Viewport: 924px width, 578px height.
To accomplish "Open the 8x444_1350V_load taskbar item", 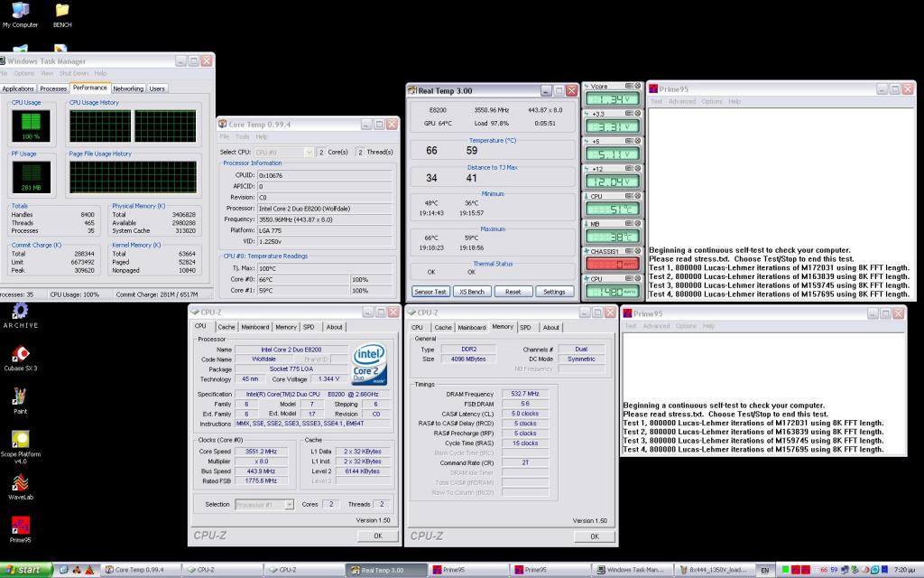I will point(713,570).
